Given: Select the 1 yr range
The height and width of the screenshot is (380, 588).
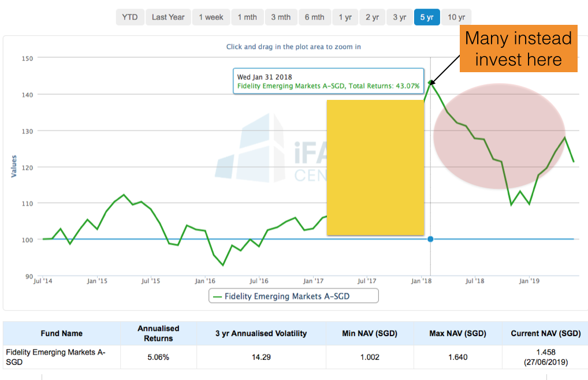Looking at the screenshot, I should pyautogui.click(x=345, y=17).
